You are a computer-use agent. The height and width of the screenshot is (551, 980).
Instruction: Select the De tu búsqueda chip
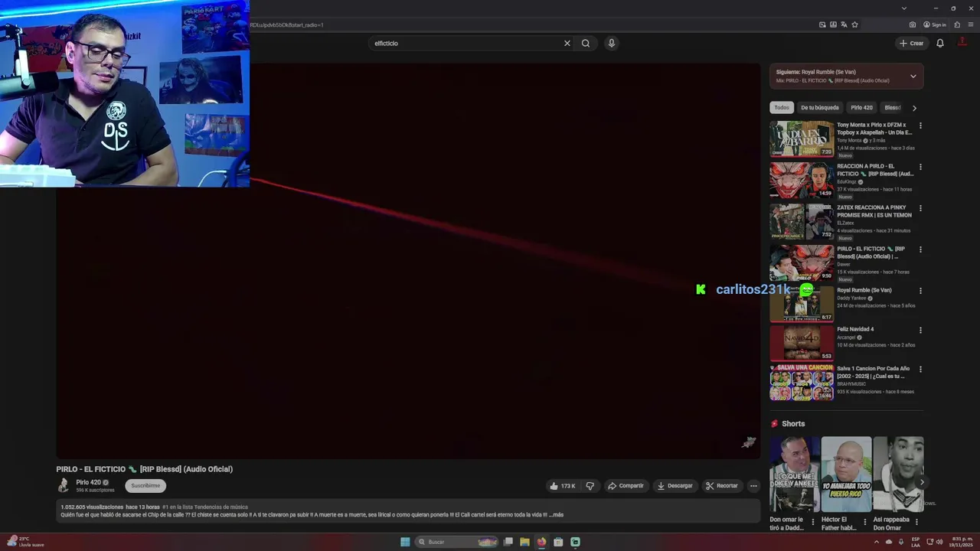(820, 108)
